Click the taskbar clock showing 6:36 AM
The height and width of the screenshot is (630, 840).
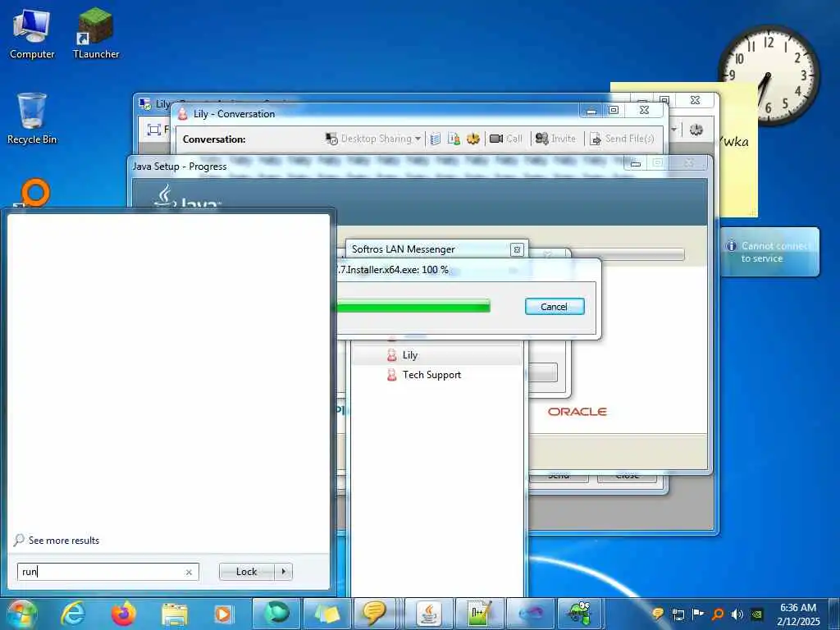[x=798, y=614]
